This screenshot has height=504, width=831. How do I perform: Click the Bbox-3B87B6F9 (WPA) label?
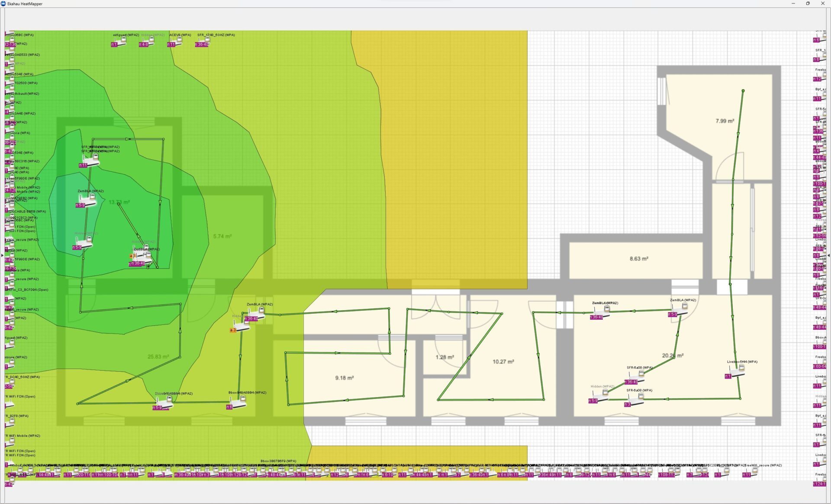pos(278,461)
